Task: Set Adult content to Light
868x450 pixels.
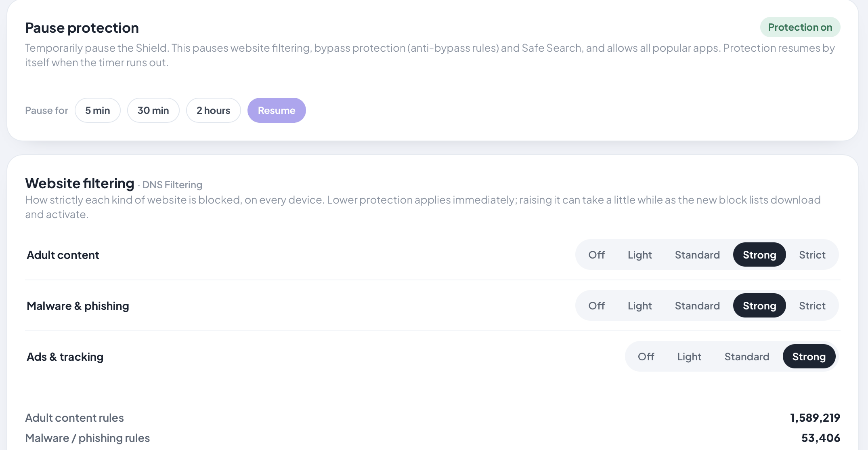Action: 640,254
